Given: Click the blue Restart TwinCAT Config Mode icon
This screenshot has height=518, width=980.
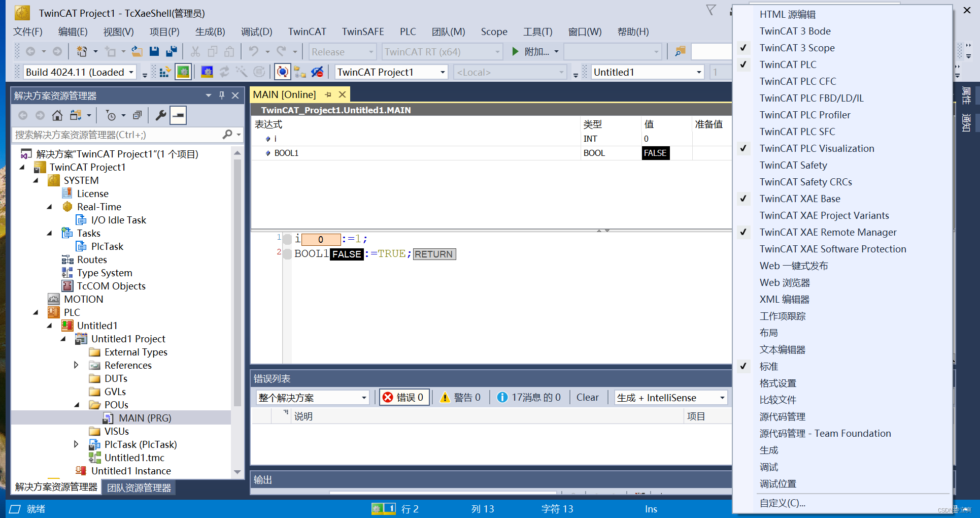Looking at the screenshot, I should (x=207, y=72).
